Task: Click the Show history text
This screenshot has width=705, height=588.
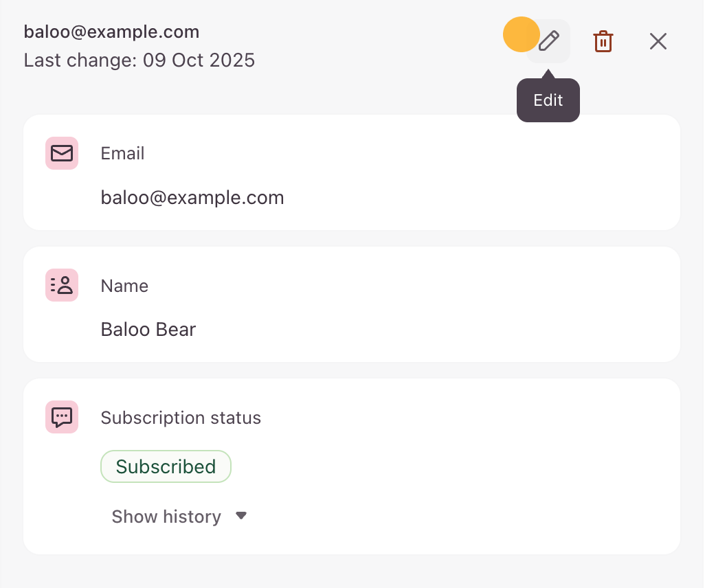Action: 166,517
